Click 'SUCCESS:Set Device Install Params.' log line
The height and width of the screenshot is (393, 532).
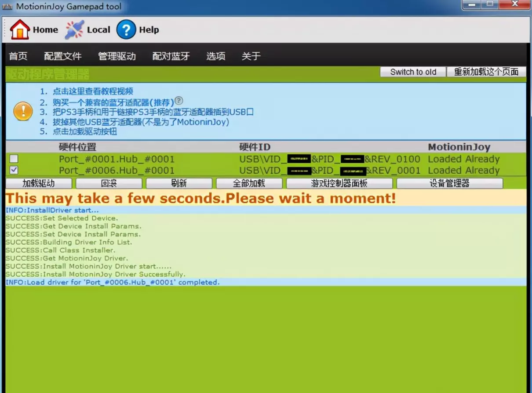pos(73,234)
